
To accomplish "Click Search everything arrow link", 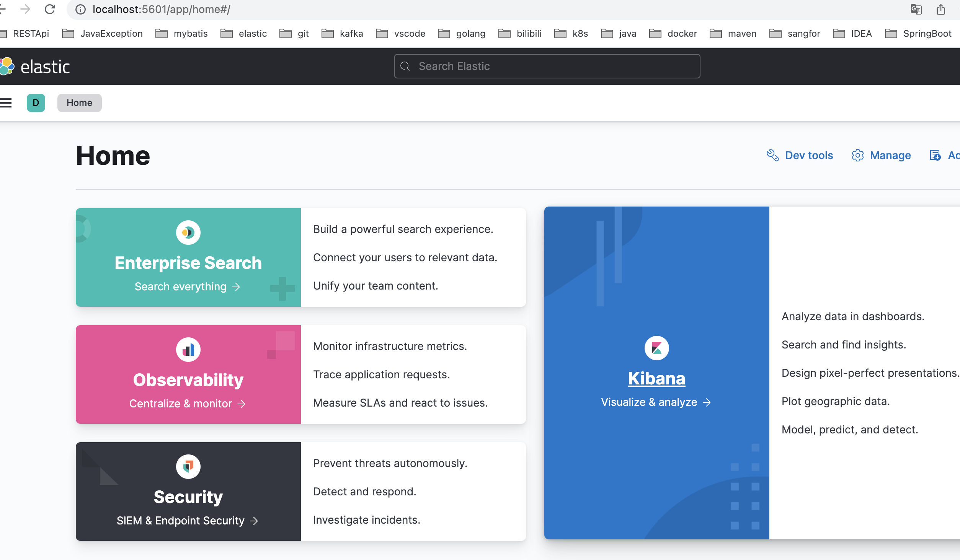I will [187, 287].
